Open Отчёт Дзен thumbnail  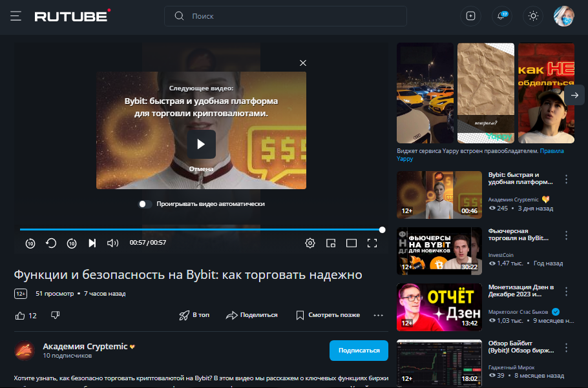pyautogui.click(x=439, y=307)
